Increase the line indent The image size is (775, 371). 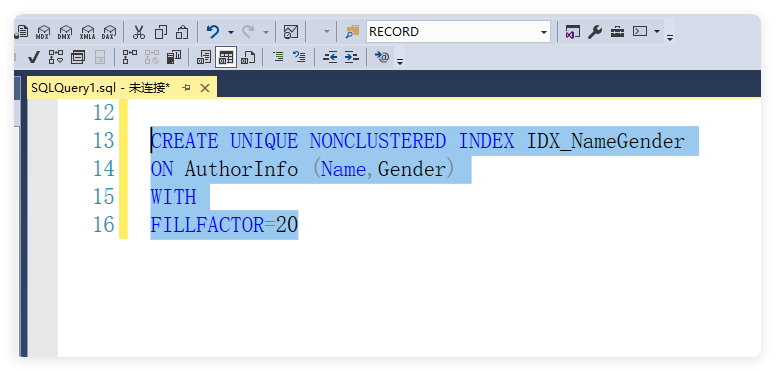coord(351,57)
